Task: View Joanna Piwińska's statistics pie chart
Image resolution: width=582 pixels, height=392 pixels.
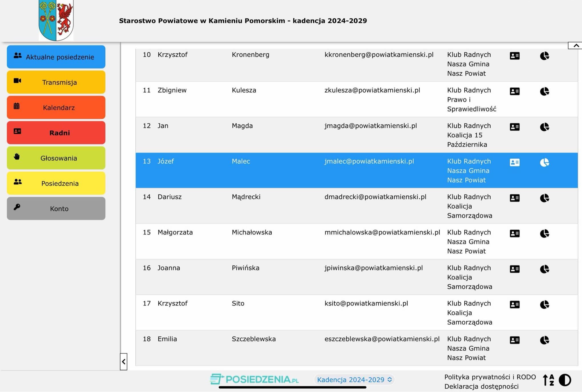Action: (544, 269)
